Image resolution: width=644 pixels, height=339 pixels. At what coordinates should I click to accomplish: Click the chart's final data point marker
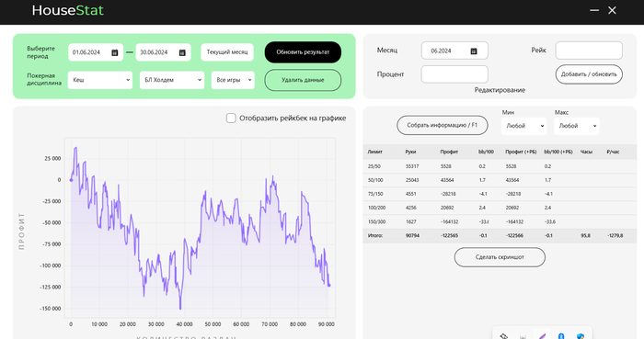[x=329, y=286]
